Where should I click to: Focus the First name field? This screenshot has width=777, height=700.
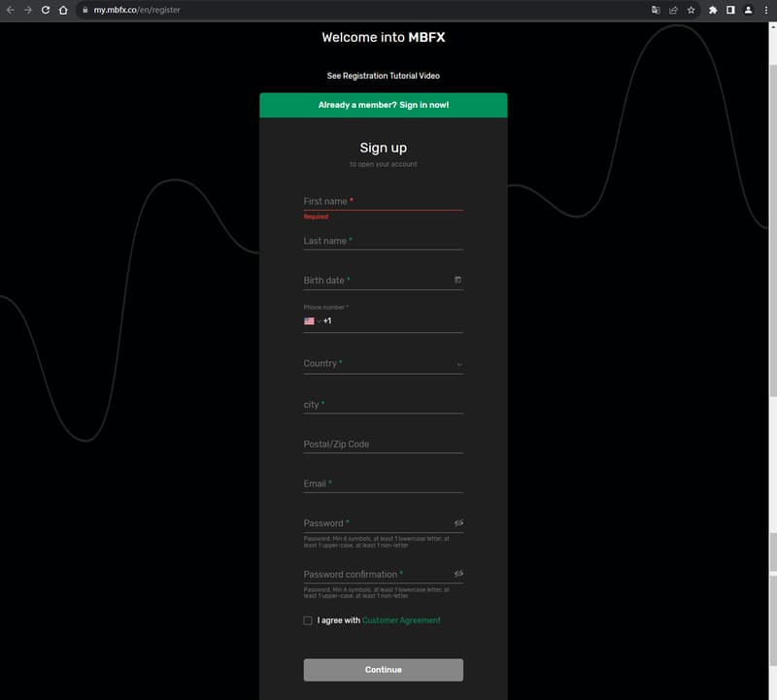pos(384,201)
